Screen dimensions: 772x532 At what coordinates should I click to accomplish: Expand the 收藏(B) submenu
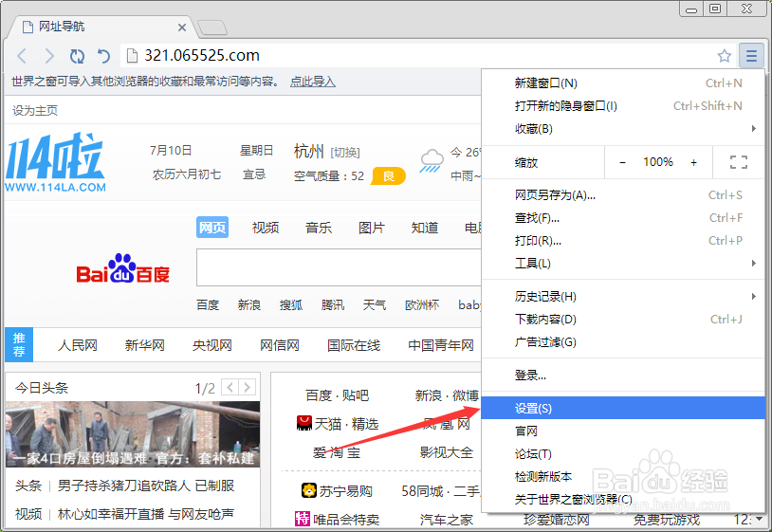(623, 129)
